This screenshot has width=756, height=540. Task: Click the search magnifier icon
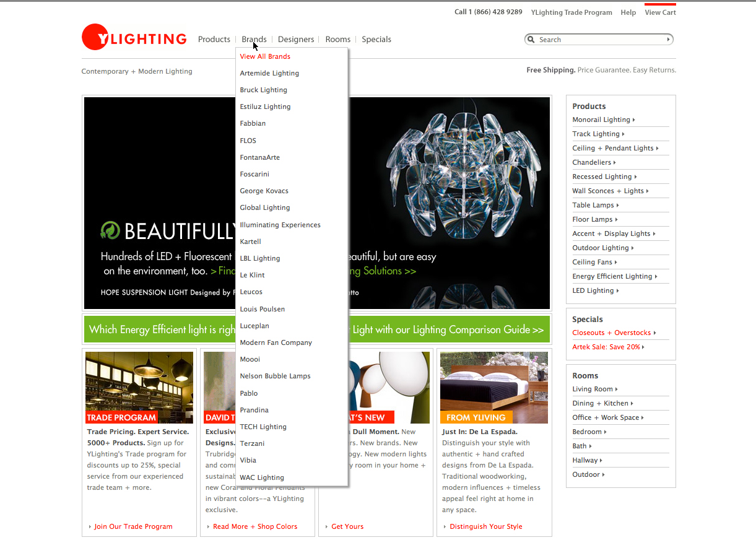click(x=531, y=40)
